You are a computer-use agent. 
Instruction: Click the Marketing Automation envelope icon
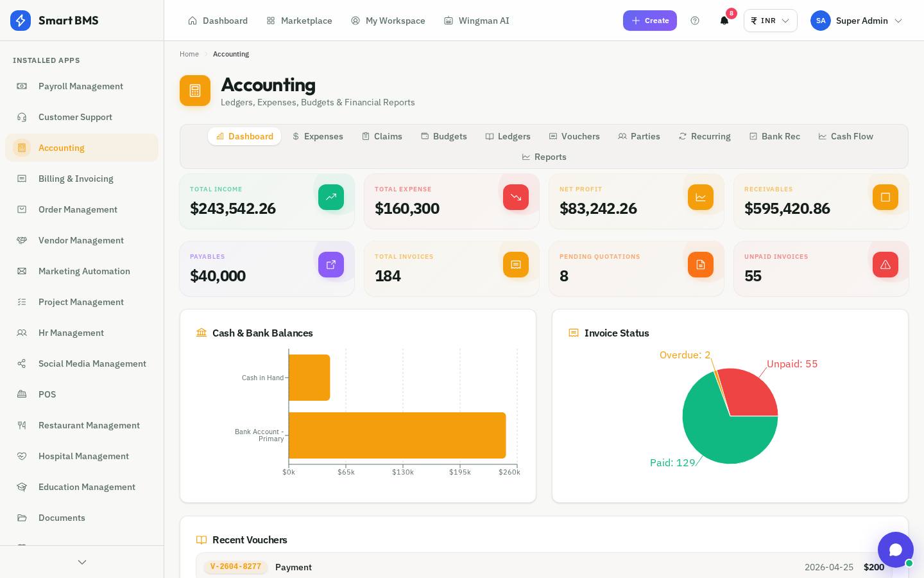coord(22,271)
